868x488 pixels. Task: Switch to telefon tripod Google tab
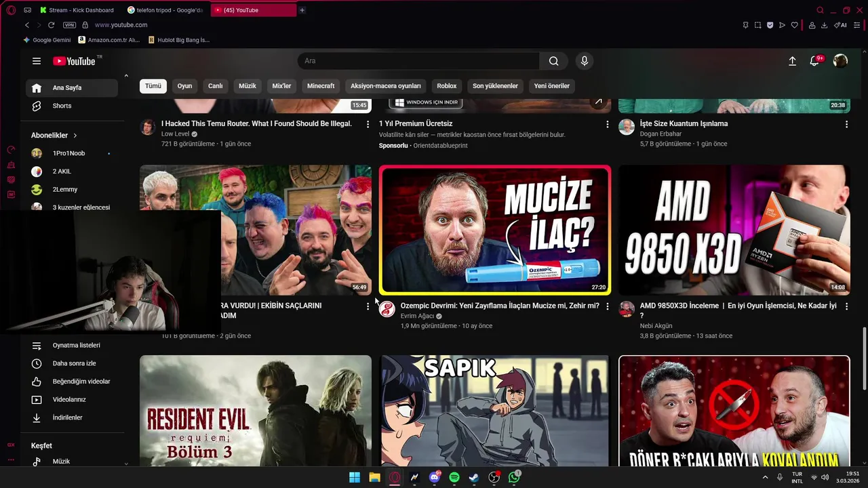point(165,10)
